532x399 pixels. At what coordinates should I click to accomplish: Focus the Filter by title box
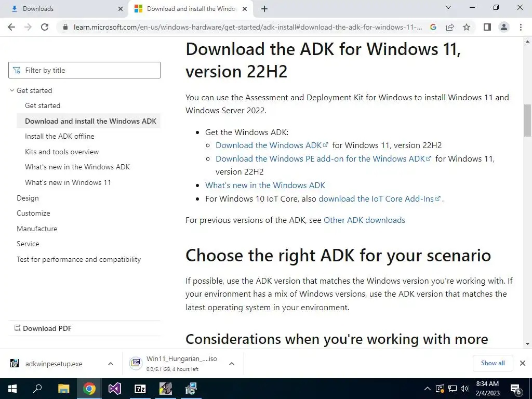coord(84,70)
